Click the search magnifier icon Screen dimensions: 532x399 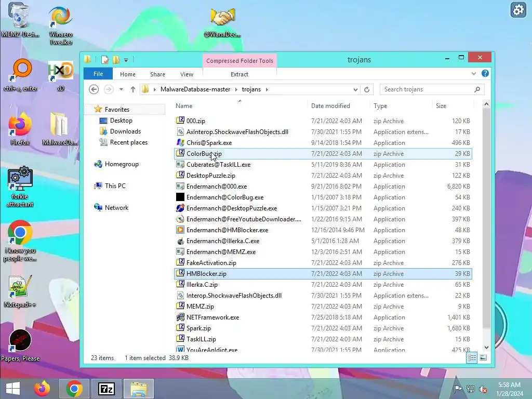(477, 89)
